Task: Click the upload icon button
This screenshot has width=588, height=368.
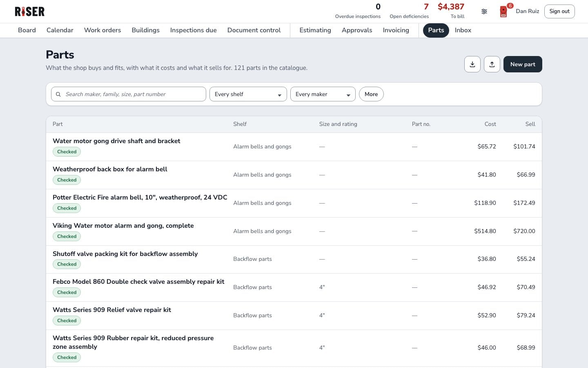Action: pyautogui.click(x=492, y=64)
